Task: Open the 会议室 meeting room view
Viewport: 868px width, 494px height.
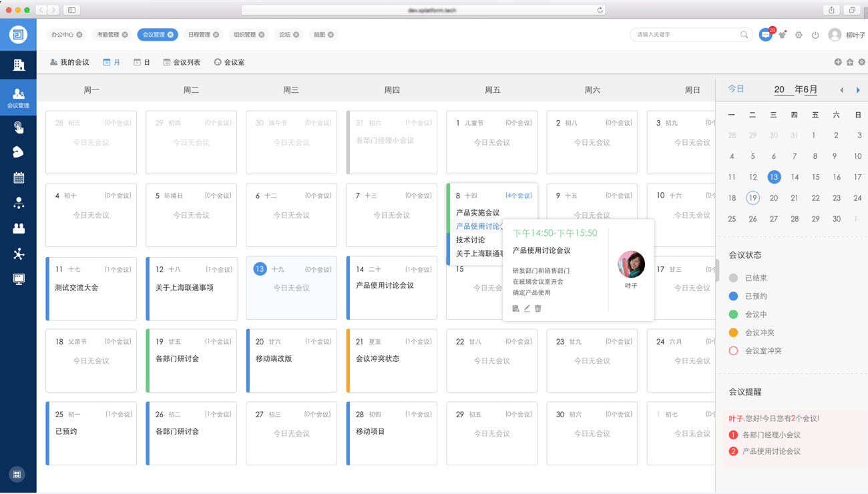Action: coord(229,62)
